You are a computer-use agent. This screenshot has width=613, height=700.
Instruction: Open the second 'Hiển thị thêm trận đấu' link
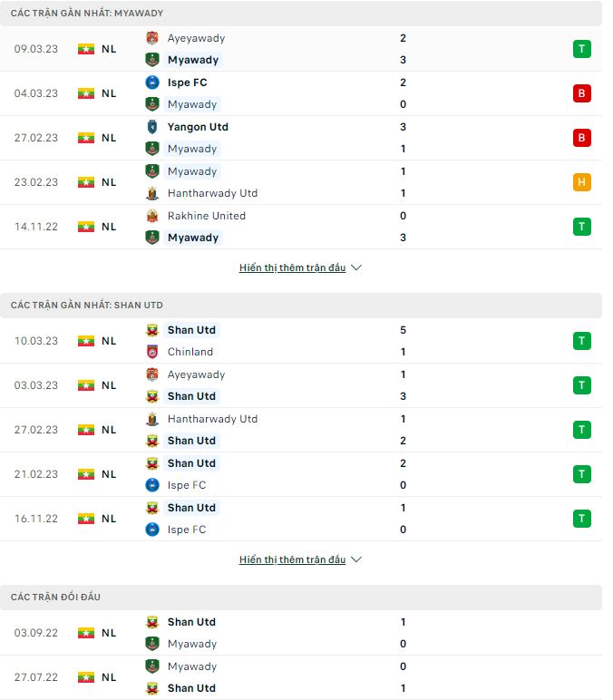(x=292, y=559)
